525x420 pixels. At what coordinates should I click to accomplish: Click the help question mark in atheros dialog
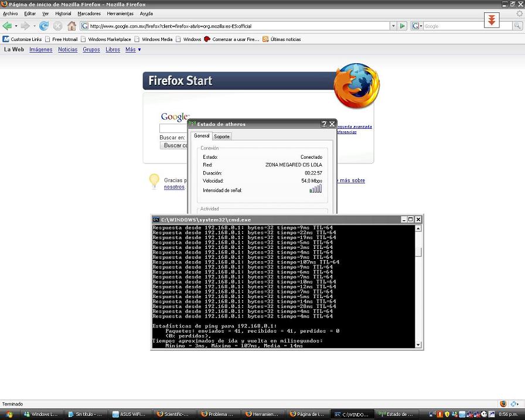[324, 124]
